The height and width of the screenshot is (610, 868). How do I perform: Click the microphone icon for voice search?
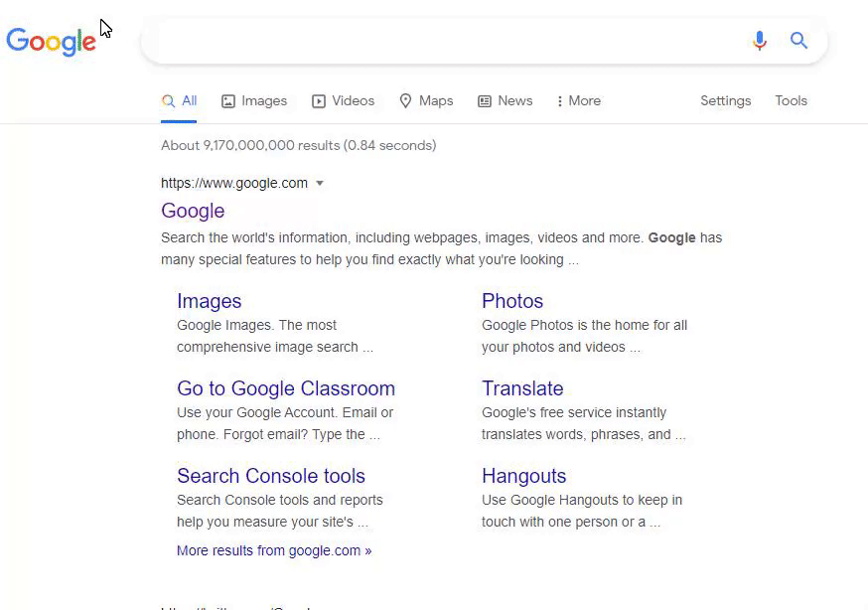[759, 41]
